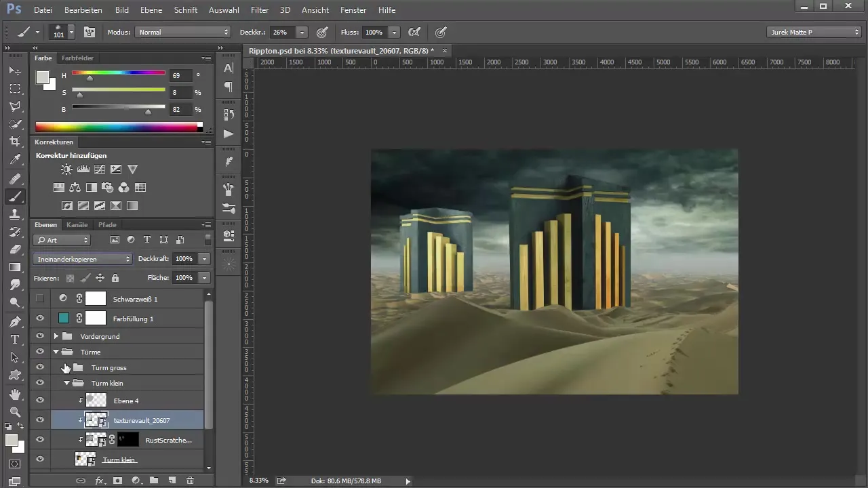Open the Ebene menu
The height and width of the screenshot is (488, 868).
point(151,10)
